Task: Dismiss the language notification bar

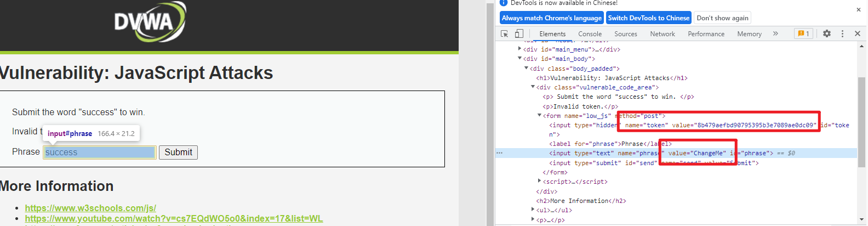Action: (x=858, y=9)
